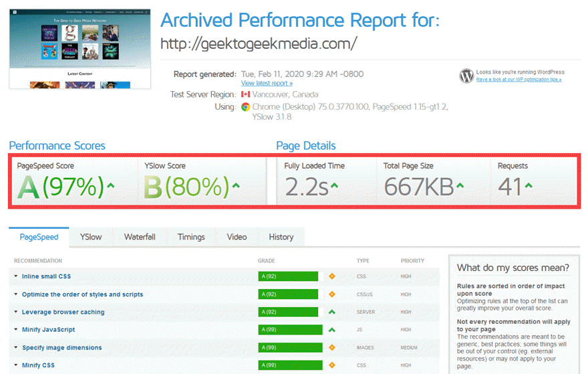Open the WP optimization tips link
The width and height of the screenshot is (588, 374).
[519, 80]
